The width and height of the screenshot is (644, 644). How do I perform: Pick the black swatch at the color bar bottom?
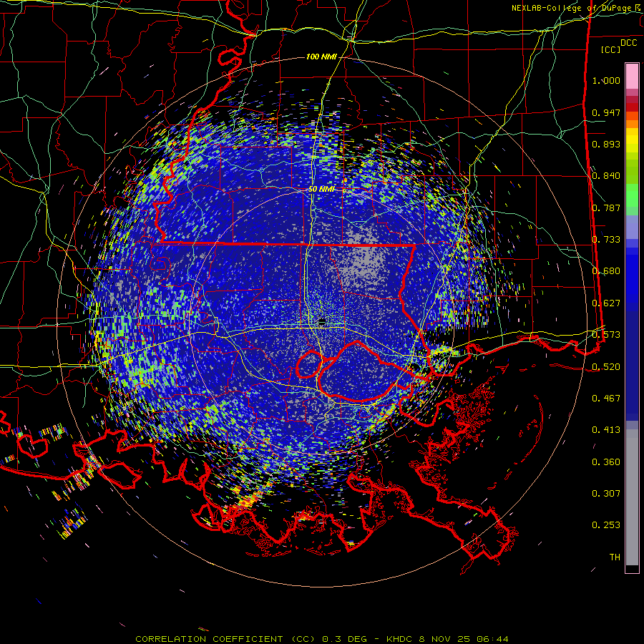(x=632, y=568)
